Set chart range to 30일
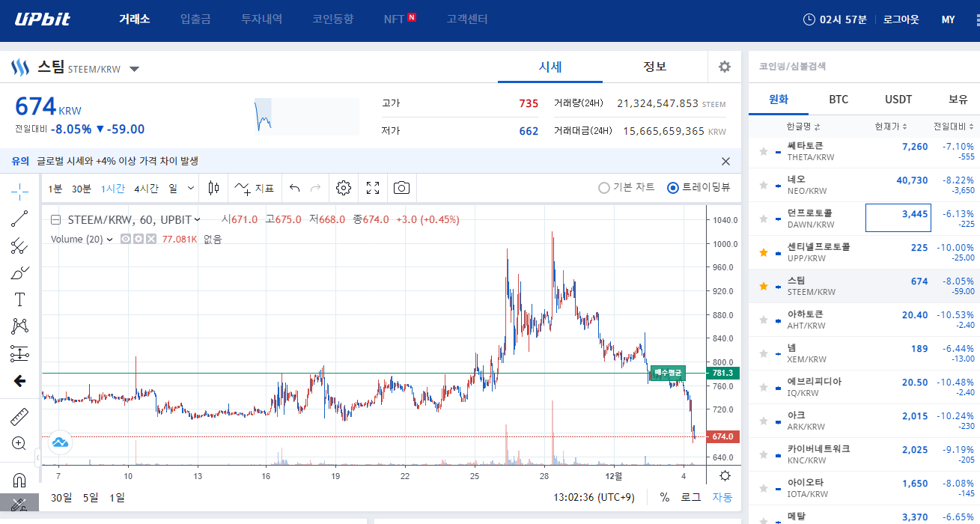The height and width of the screenshot is (524, 980). tap(61, 497)
